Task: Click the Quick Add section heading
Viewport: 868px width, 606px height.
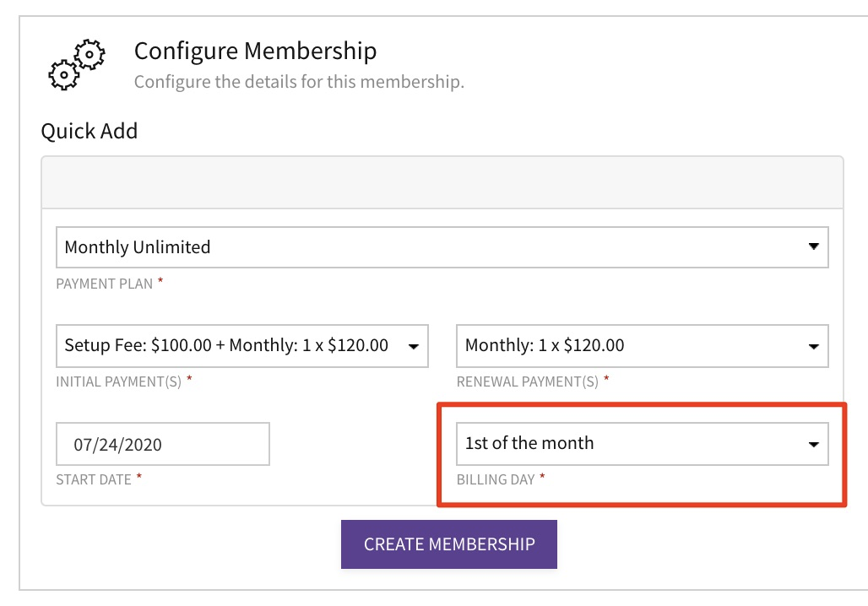Action: [90, 131]
